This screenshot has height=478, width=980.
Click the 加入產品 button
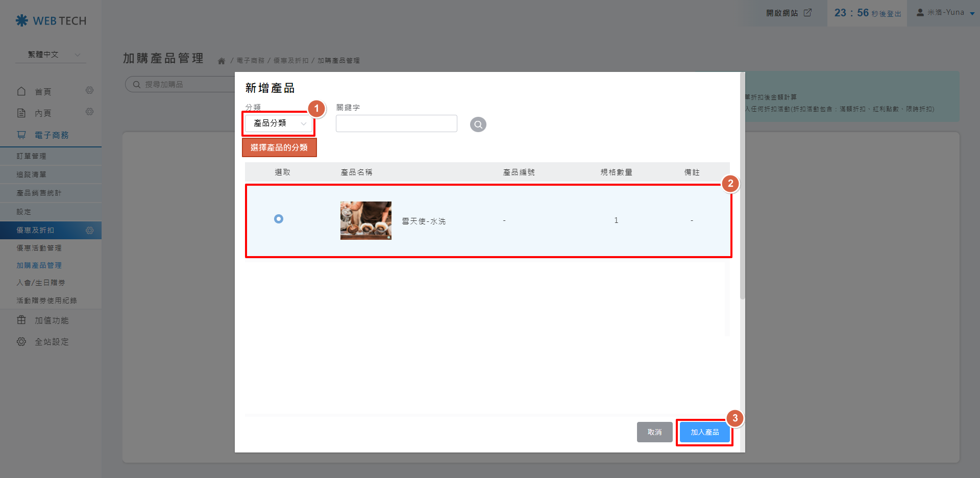704,433
